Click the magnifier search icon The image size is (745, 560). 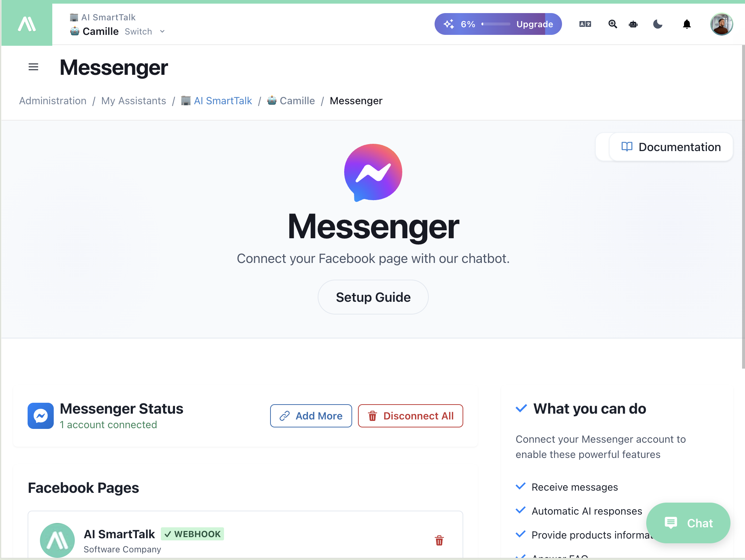click(612, 24)
